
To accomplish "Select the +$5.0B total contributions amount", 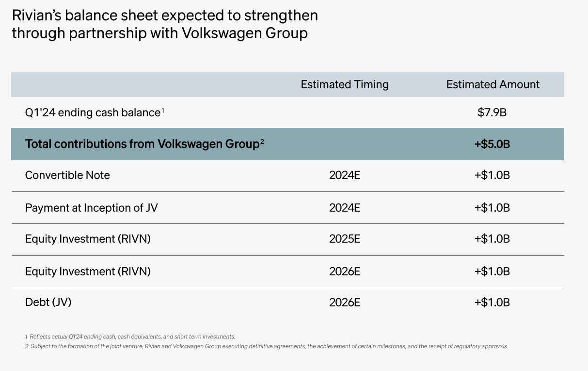I will 492,144.
